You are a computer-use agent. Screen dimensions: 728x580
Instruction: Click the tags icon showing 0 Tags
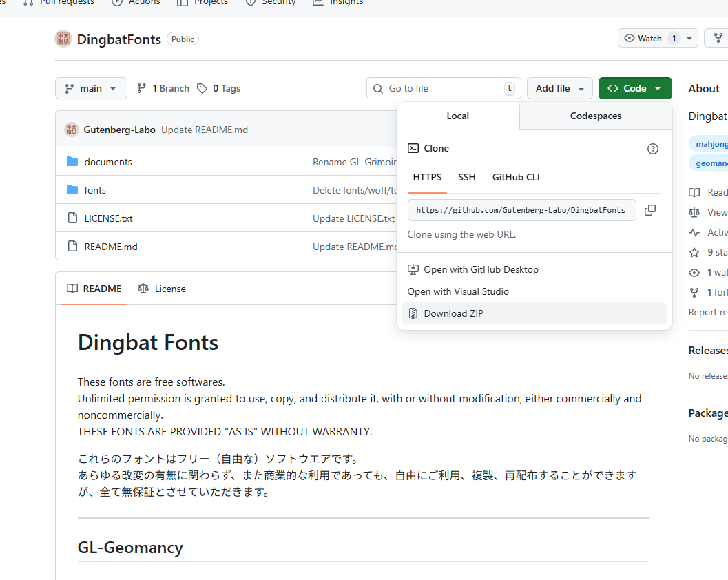[202, 88]
